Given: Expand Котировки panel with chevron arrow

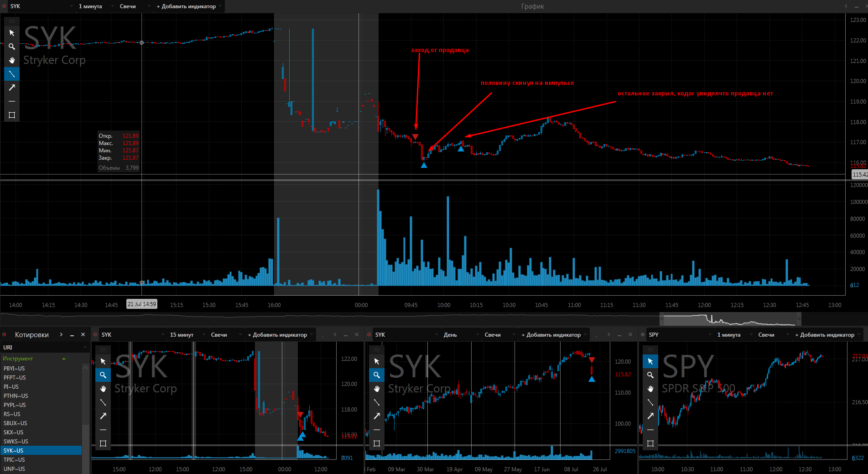Looking at the screenshot, I should tap(61, 335).
